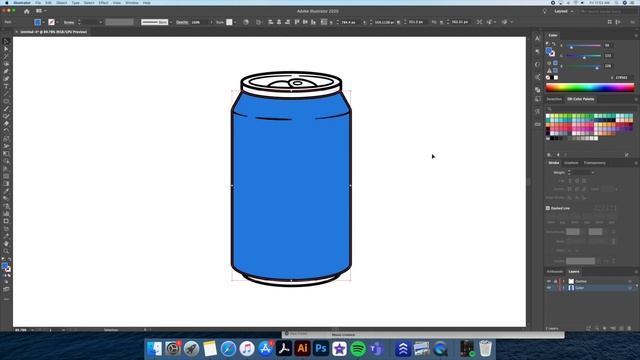Click Create New Layer icon in Layers panel

[x=621, y=328]
